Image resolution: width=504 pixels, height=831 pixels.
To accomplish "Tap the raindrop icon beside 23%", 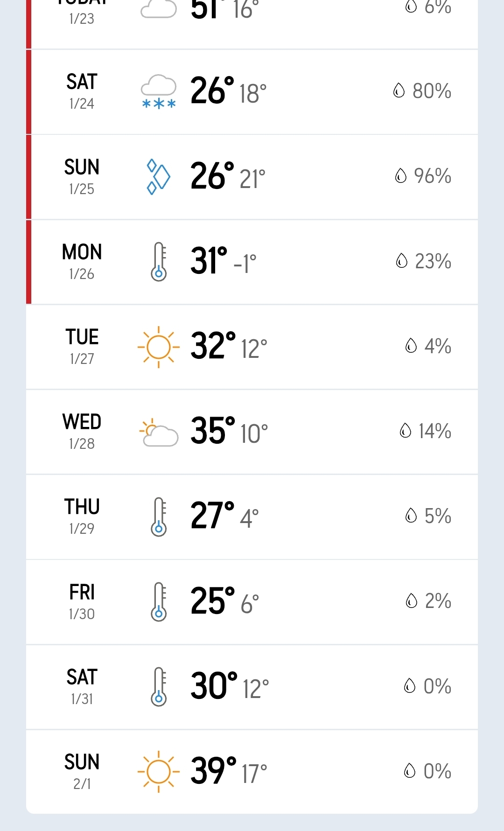I will pyautogui.click(x=402, y=261).
